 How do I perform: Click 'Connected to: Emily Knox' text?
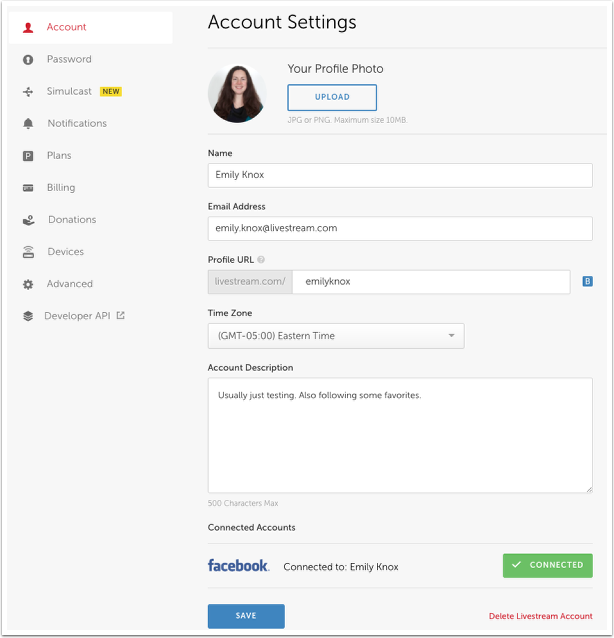tap(341, 567)
